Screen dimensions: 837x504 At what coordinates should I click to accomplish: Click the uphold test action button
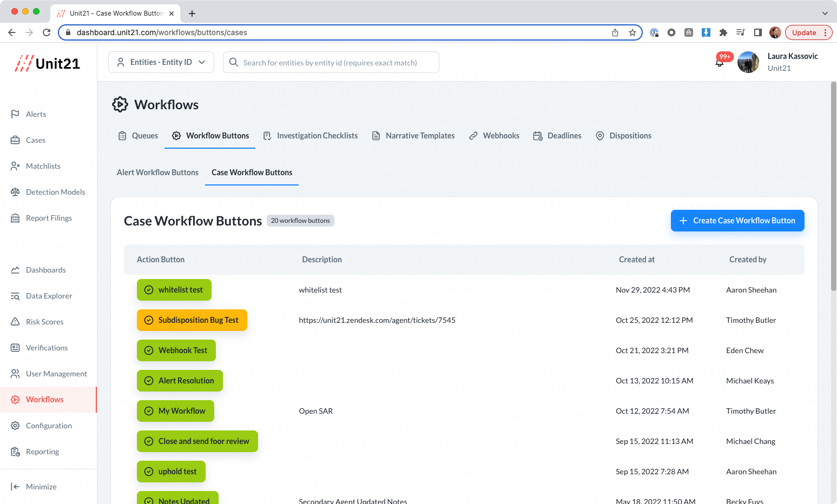pyautogui.click(x=171, y=472)
